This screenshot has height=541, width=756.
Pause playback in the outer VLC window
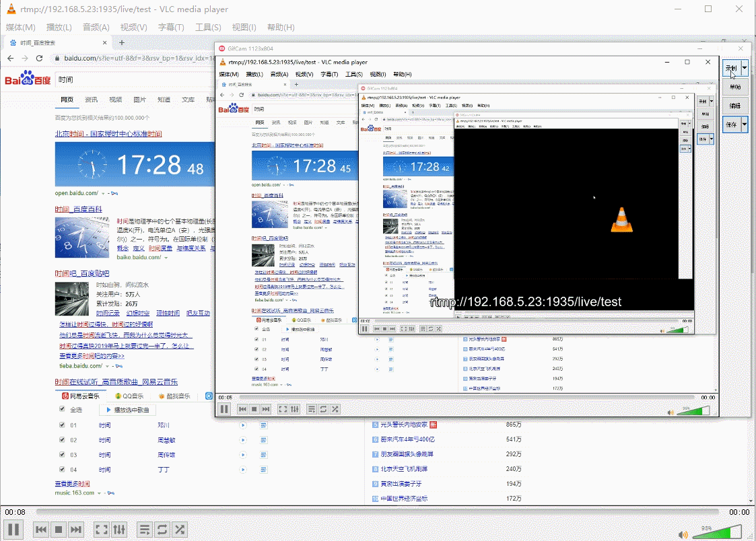click(13, 530)
